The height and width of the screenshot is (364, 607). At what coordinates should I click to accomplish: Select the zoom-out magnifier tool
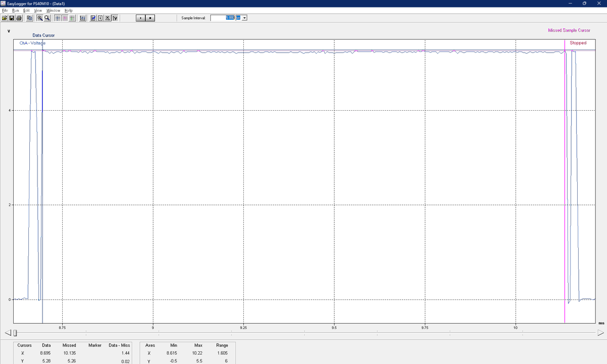(x=47, y=18)
